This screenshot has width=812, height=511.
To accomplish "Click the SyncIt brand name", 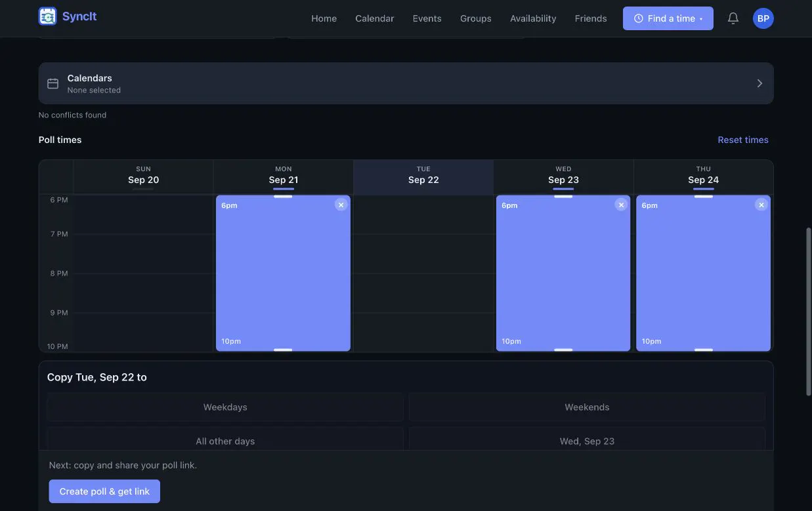I will click(79, 16).
